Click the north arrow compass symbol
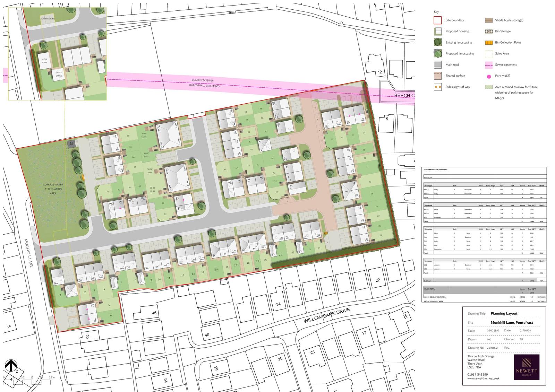Image resolution: width=555 pixels, height=392 pixels. pyautogui.click(x=11, y=365)
